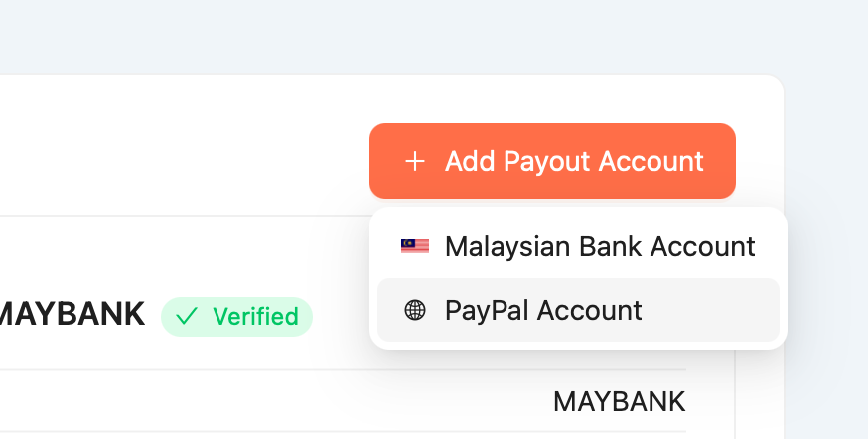Click the Malaysian Bank row's empty right side
The height and width of the screenshot is (439, 868).
tap(770, 246)
